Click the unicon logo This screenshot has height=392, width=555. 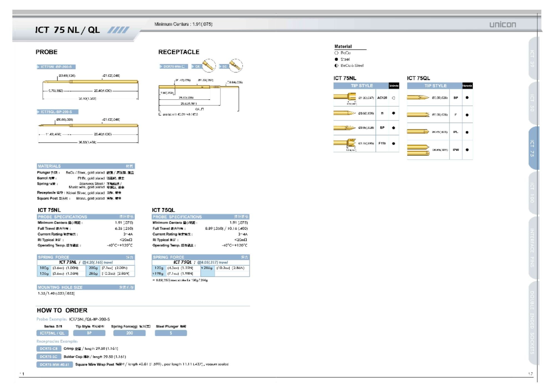coord(503,24)
